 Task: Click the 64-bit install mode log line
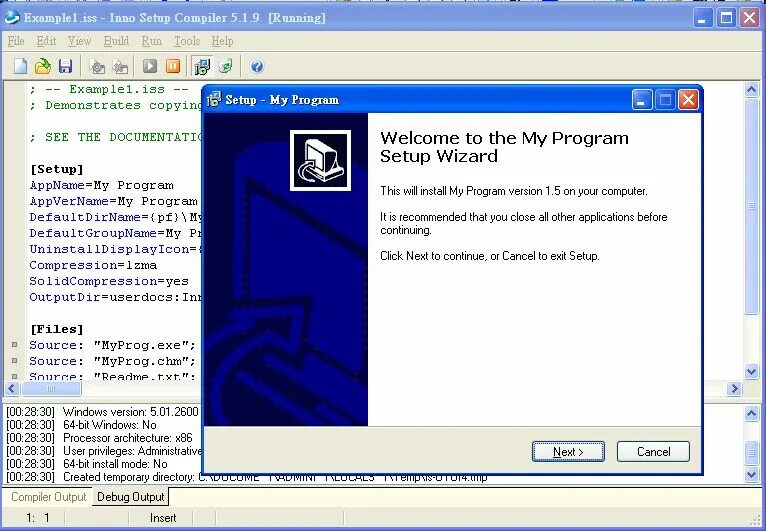pos(87,464)
